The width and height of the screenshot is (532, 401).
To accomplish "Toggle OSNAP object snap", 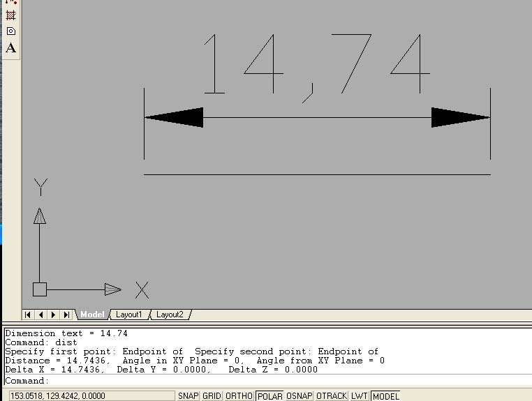I will 300,396.
